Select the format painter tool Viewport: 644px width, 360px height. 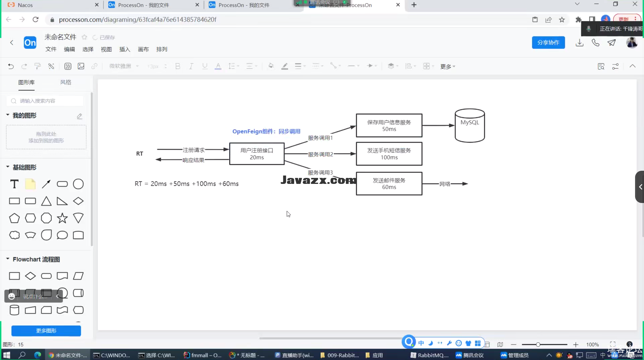[x=38, y=66]
